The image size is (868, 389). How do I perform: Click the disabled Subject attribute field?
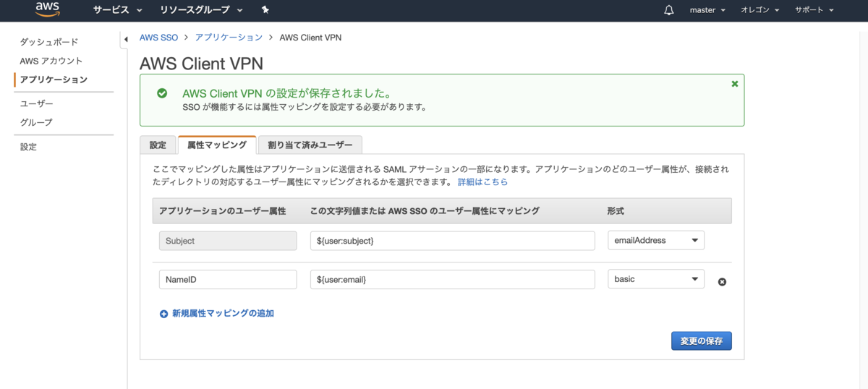(228, 241)
